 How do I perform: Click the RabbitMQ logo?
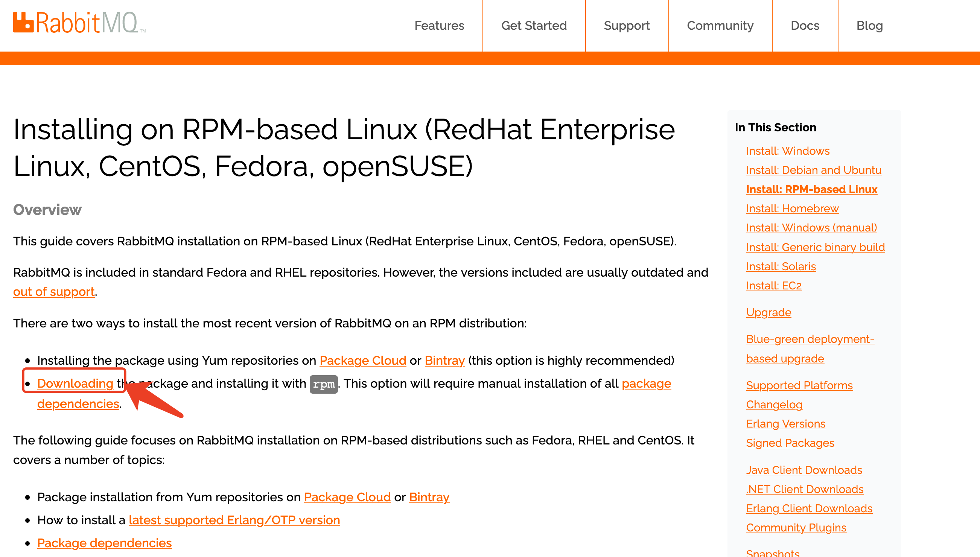click(x=79, y=23)
